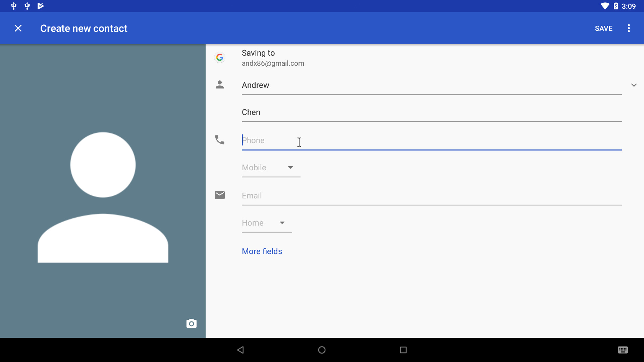Image resolution: width=644 pixels, height=362 pixels.
Task: Click the last name field Chen
Action: point(432,112)
